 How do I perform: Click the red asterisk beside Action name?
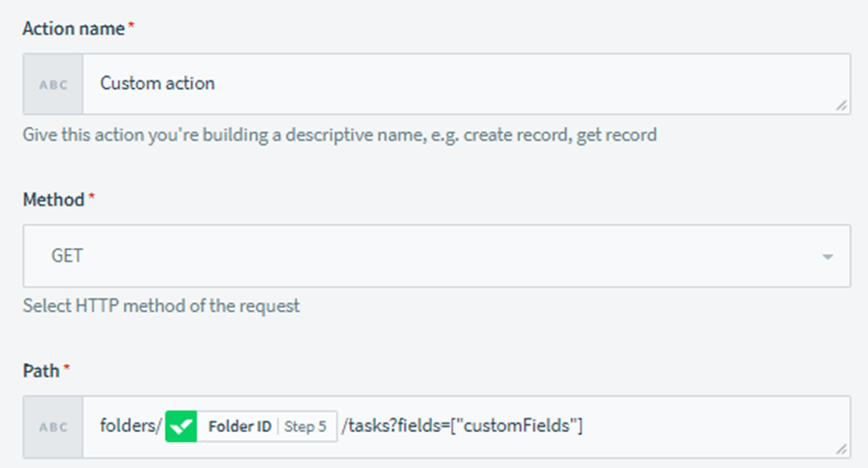coord(131,27)
